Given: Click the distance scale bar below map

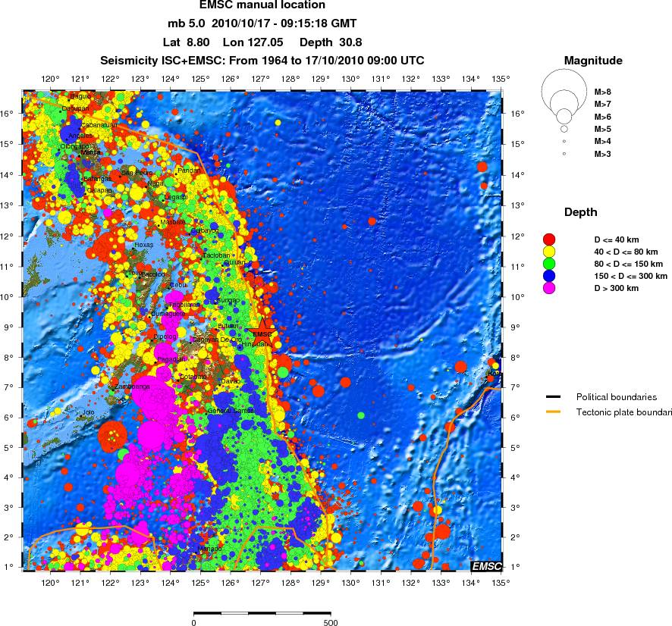Looking at the screenshot, I should click(262, 614).
